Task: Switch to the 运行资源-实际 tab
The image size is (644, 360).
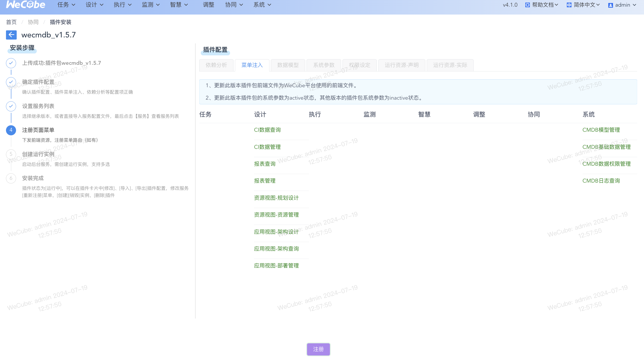Action: [450, 65]
